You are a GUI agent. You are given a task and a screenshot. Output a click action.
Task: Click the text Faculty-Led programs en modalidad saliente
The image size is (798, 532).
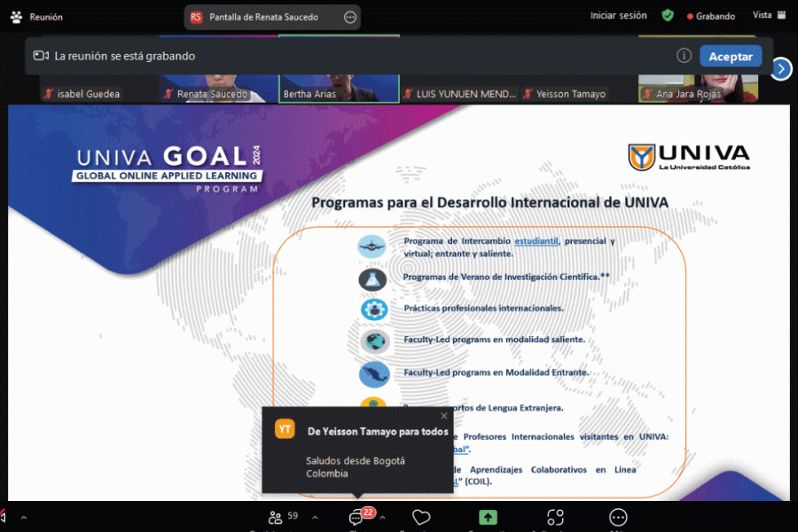[x=494, y=340]
